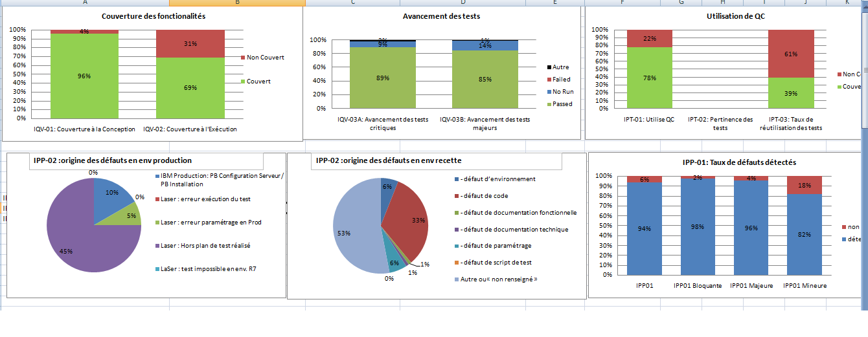Select axis label 'IQV-02: Couverture à l'Exécution'
Image resolution: width=868 pixels, height=337 pixels.
point(190,129)
